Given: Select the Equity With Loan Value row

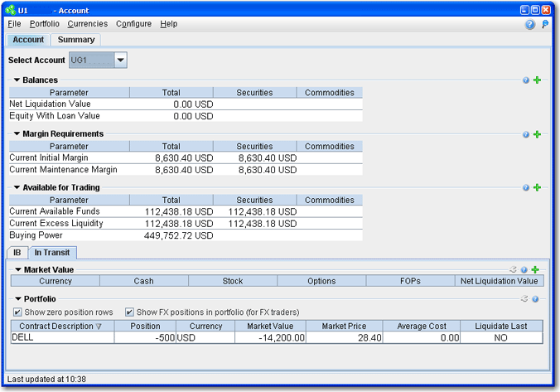Looking at the screenshot, I should coord(186,116).
